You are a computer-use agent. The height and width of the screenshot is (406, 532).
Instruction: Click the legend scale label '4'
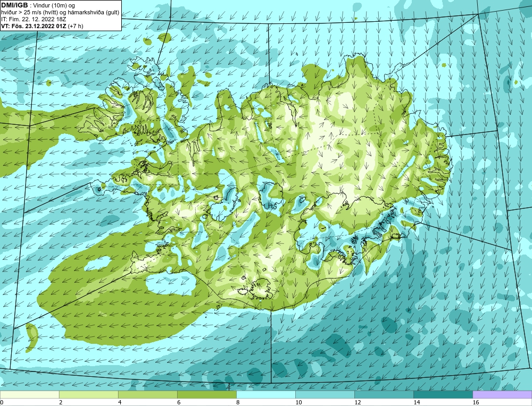pos(120,402)
